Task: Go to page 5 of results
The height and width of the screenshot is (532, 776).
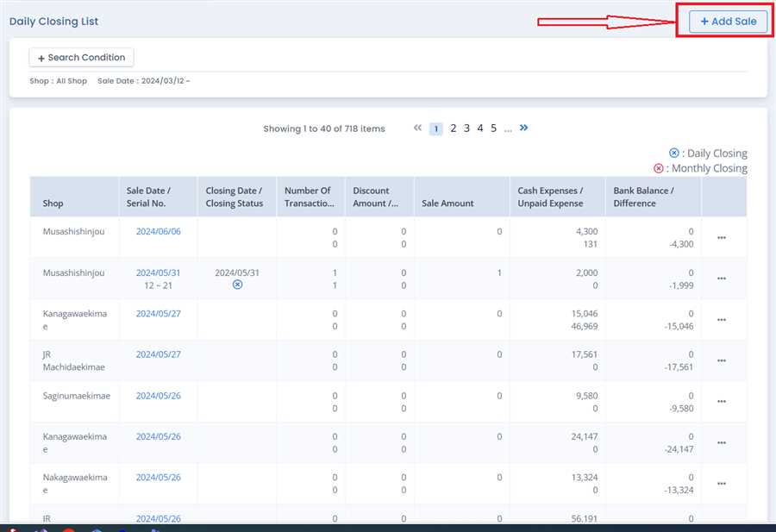Action: (x=494, y=128)
